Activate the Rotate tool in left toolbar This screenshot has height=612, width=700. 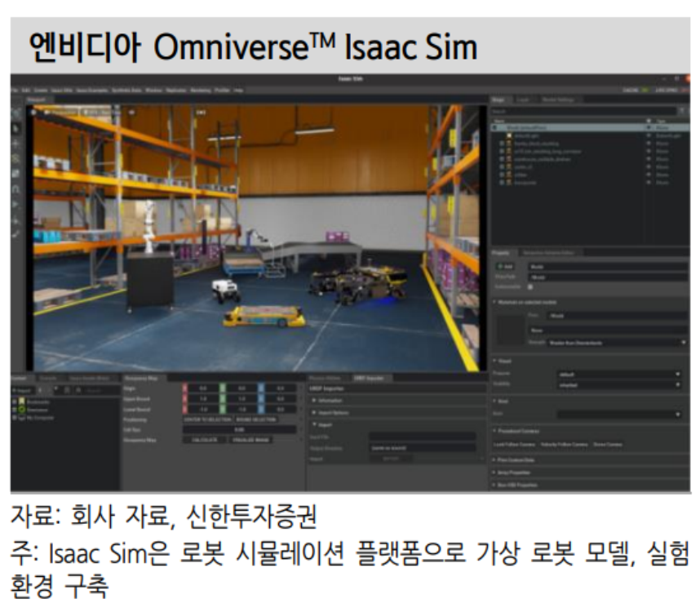(16, 158)
